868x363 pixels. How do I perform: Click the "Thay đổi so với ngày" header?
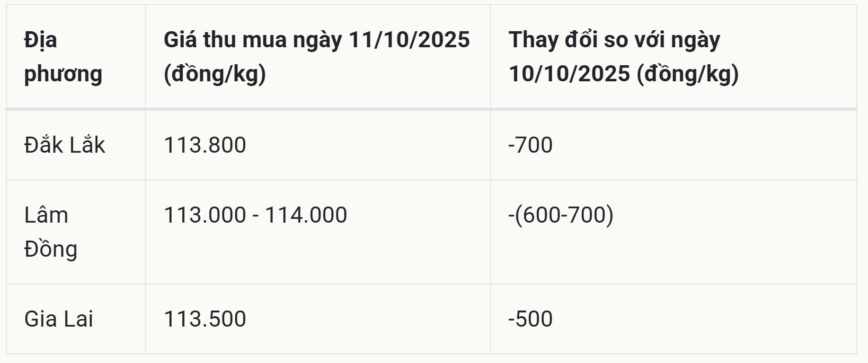[x=623, y=57]
